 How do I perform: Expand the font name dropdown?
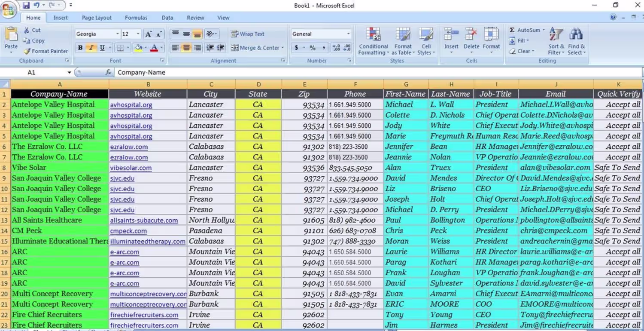(x=117, y=34)
